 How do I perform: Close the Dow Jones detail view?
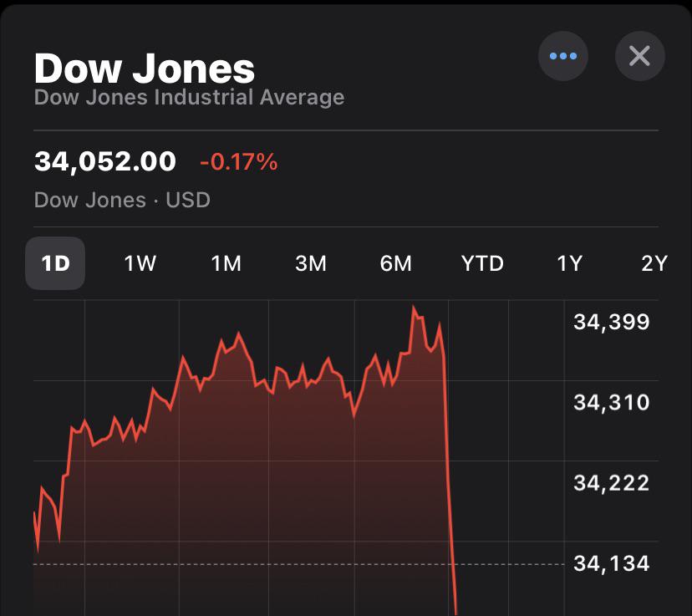[639, 56]
